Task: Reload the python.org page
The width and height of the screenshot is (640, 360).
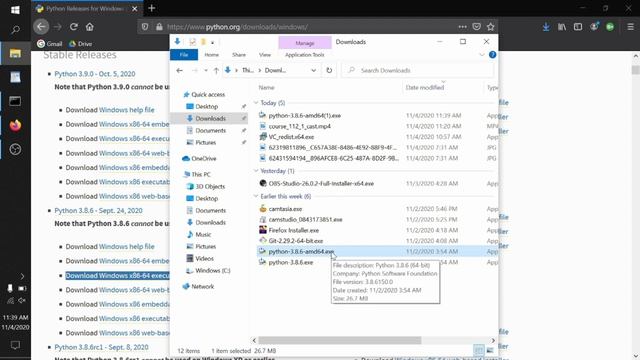Action: click(74, 27)
